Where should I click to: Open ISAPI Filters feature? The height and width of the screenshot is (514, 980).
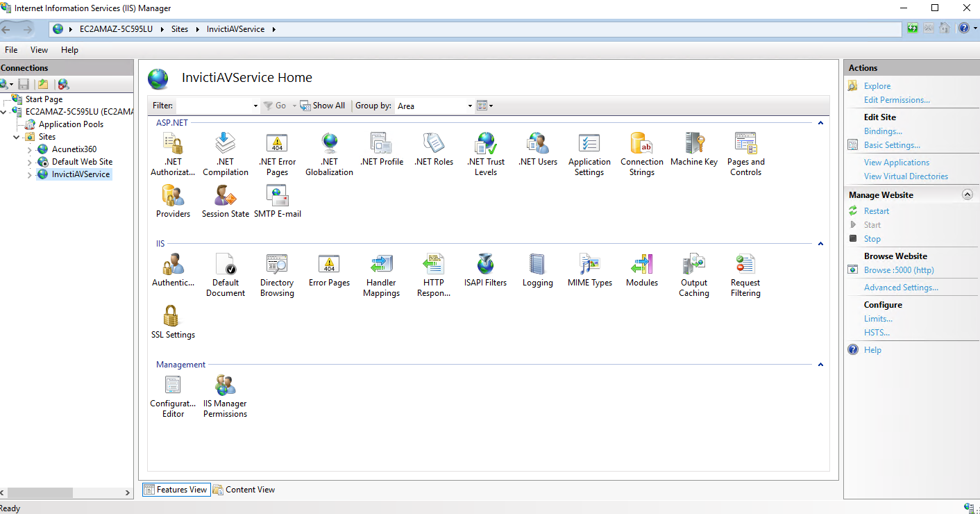click(x=486, y=270)
